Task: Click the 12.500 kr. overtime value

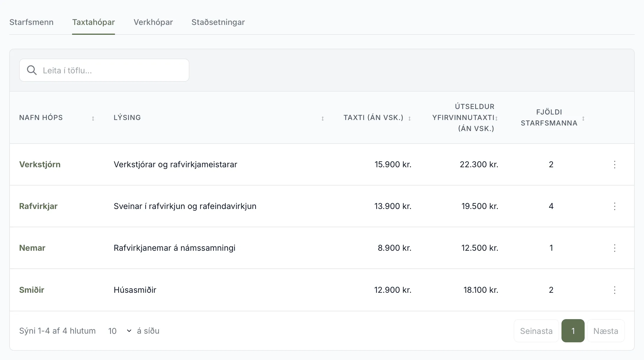Action: [480, 248]
